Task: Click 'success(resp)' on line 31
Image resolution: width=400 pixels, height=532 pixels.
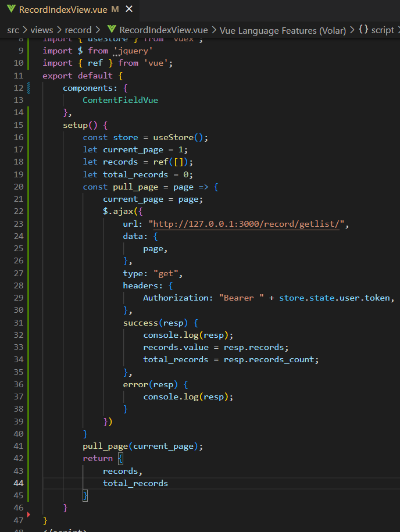Action: [155, 323]
